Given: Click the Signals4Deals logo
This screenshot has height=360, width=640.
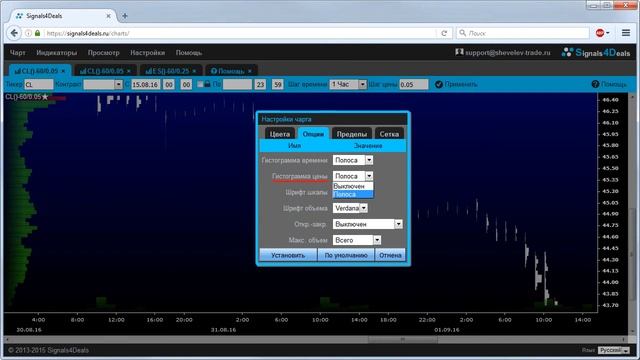Looking at the screenshot, I should (x=596, y=52).
